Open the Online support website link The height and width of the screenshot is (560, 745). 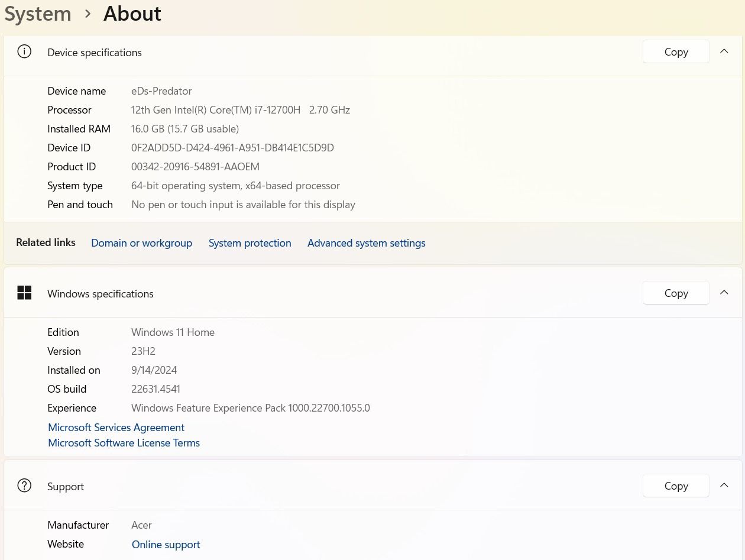point(166,545)
